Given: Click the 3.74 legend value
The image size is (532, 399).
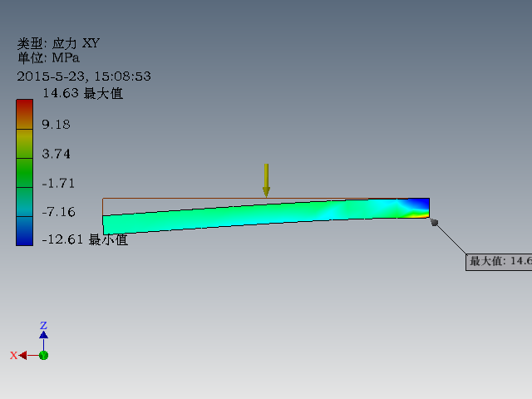Looking at the screenshot, I should (x=56, y=154).
